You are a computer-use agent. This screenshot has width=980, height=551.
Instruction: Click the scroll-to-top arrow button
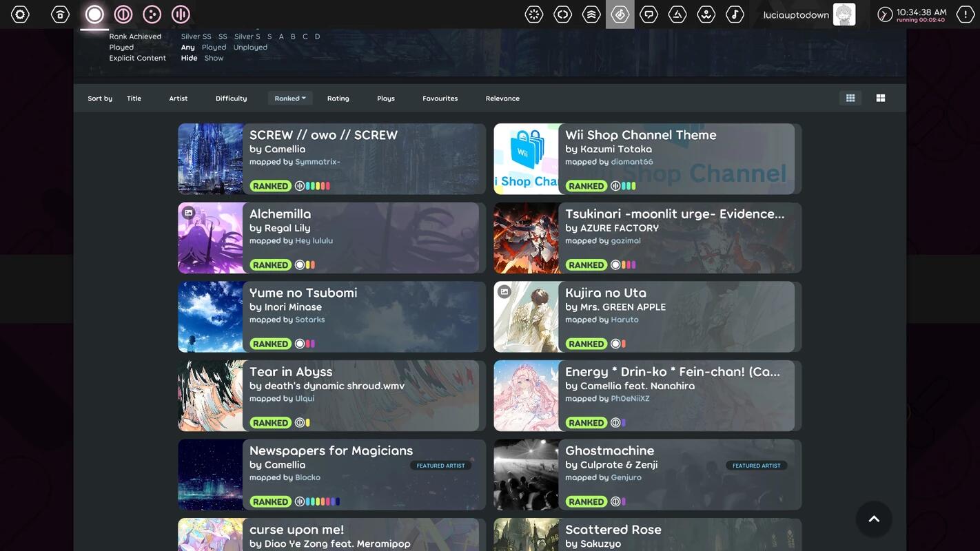pos(874,519)
